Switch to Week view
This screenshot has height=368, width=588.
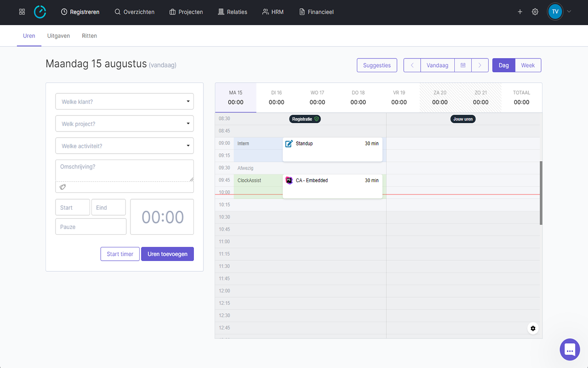point(528,65)
